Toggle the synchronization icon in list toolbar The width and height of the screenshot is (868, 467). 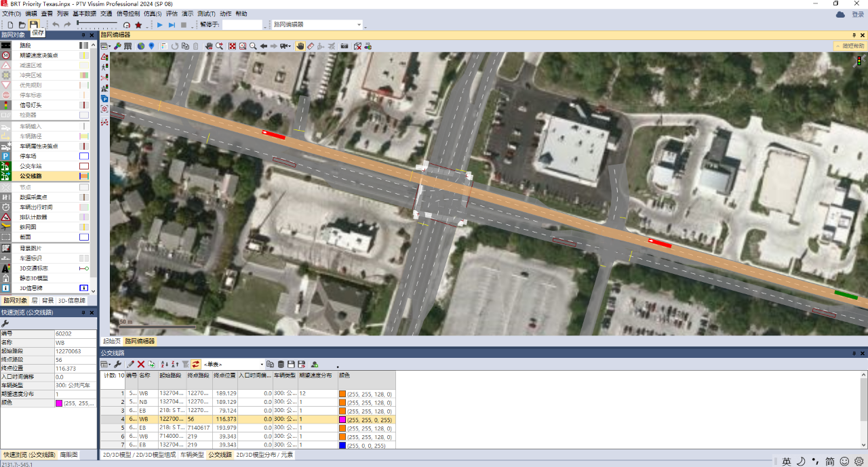point(196,364)
